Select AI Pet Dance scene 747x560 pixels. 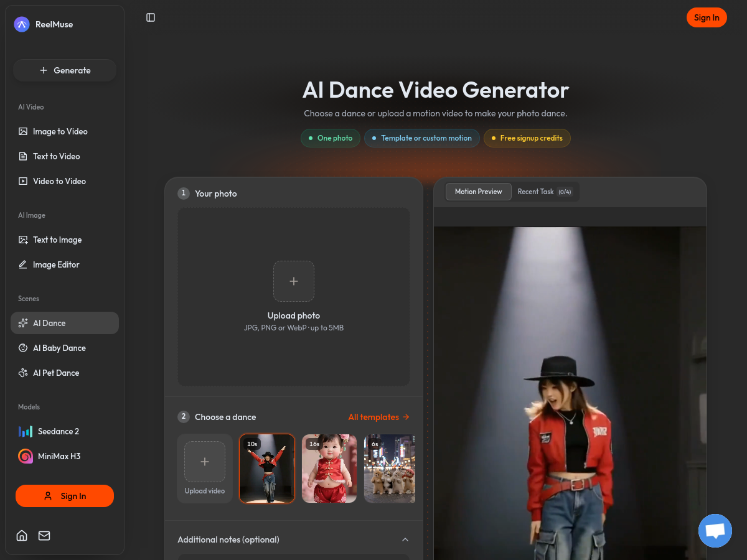pos(65,373)
